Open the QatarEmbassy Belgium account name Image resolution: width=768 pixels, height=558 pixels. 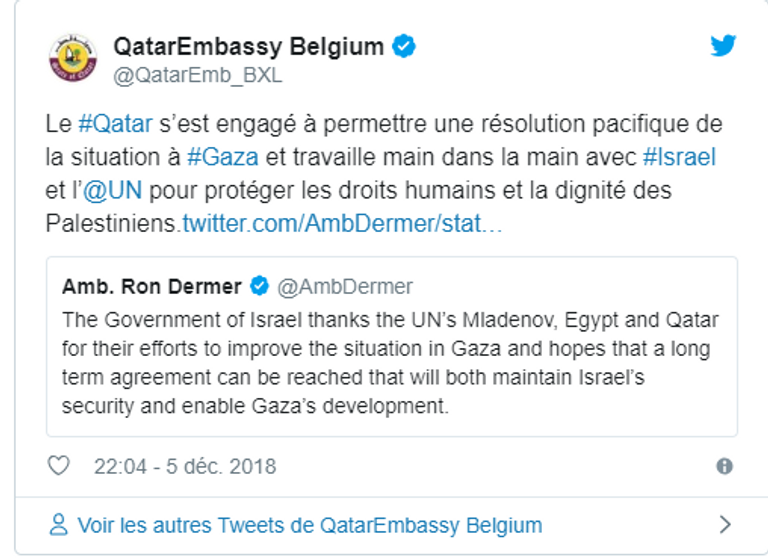tap(248, 46)
